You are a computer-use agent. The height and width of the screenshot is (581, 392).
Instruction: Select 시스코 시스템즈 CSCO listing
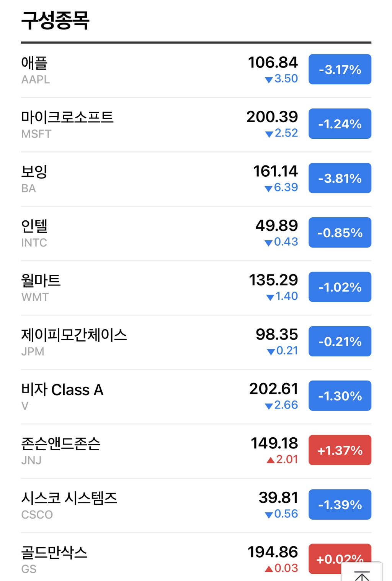(x=69, y=499)
